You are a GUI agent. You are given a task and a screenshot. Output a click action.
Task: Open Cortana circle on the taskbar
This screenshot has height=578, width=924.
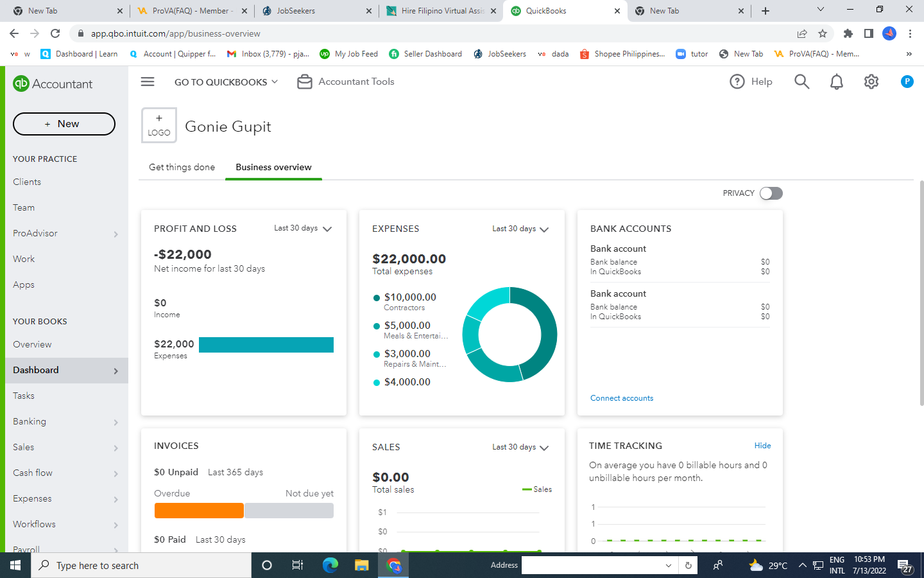coord(267,565)
